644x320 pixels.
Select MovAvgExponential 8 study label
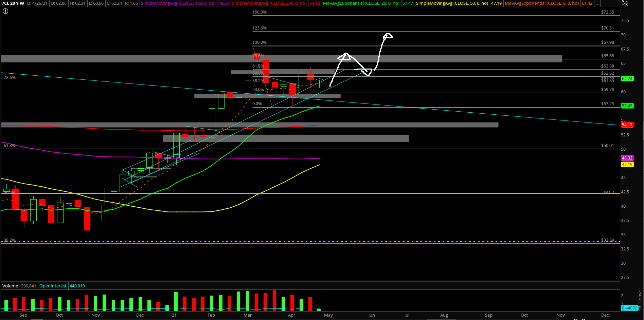point(542,3)
